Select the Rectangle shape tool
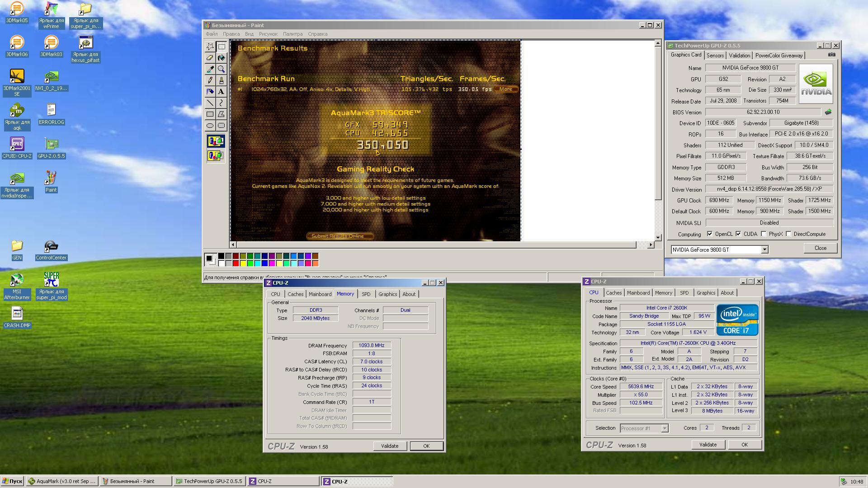The width and height of the screenshot is (868, 488). coord(210,114)
